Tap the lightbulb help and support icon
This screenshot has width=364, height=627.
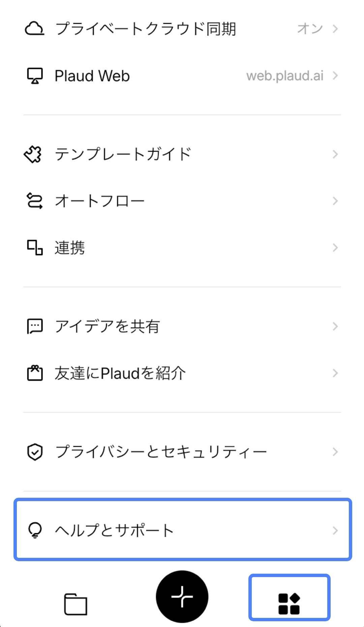tap(35, 530)
